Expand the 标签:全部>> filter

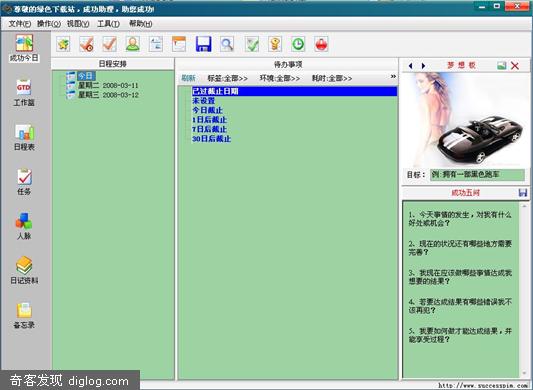(x=227, y=78)
